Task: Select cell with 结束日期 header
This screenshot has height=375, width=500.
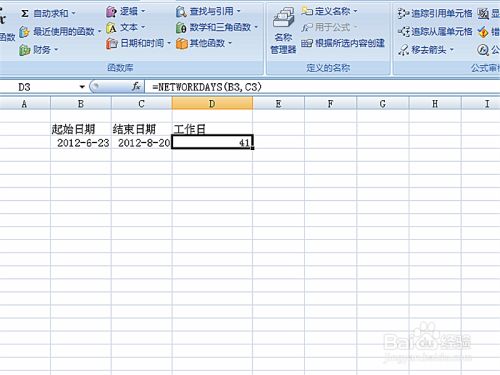Action: pyautogui.click(x=142, y=129)
